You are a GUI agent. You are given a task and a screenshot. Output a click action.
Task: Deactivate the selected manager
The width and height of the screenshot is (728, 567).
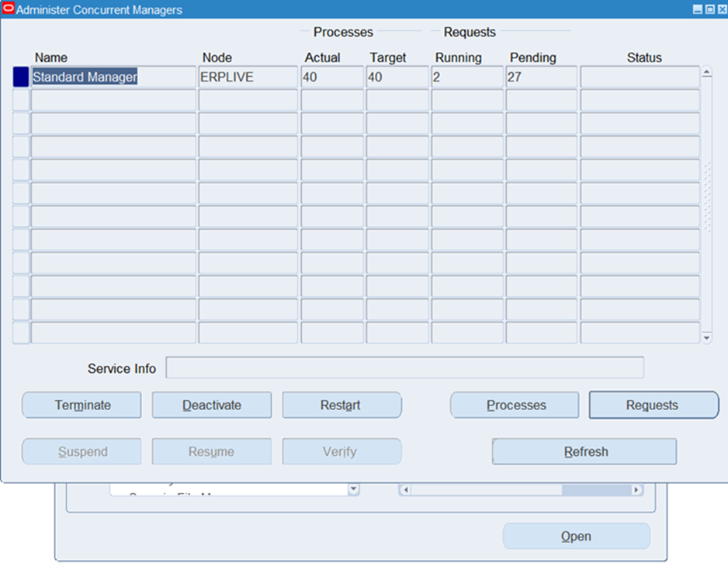click(x=211, y=405)
